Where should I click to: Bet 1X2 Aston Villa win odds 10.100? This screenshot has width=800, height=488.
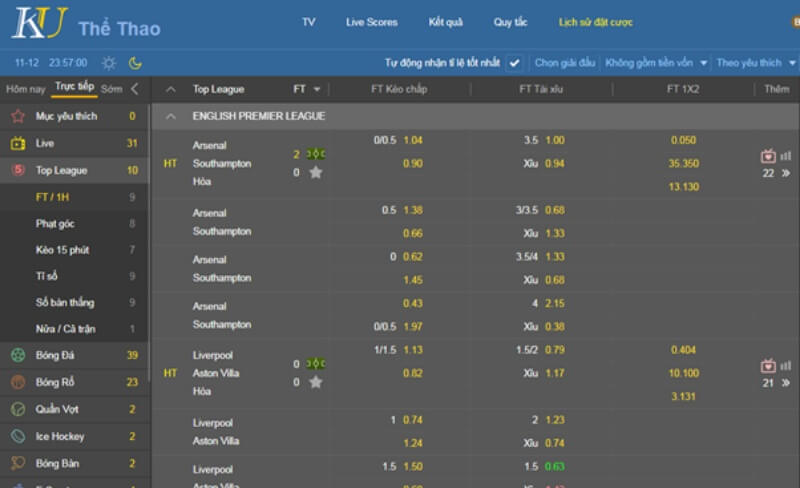(x=684, y=374)
